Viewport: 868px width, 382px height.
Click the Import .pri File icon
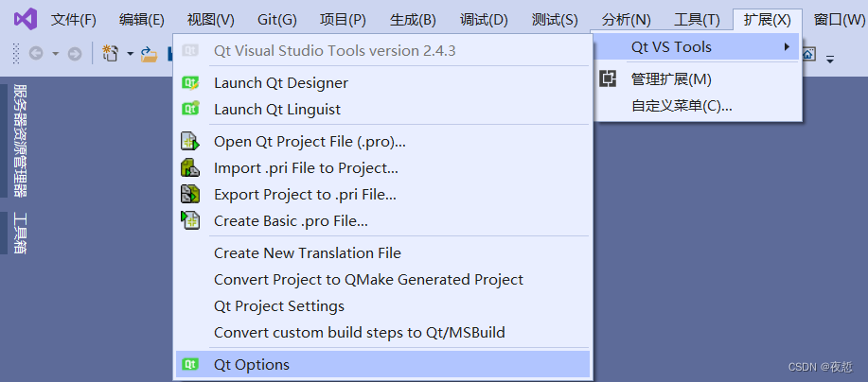pos(190,168)
